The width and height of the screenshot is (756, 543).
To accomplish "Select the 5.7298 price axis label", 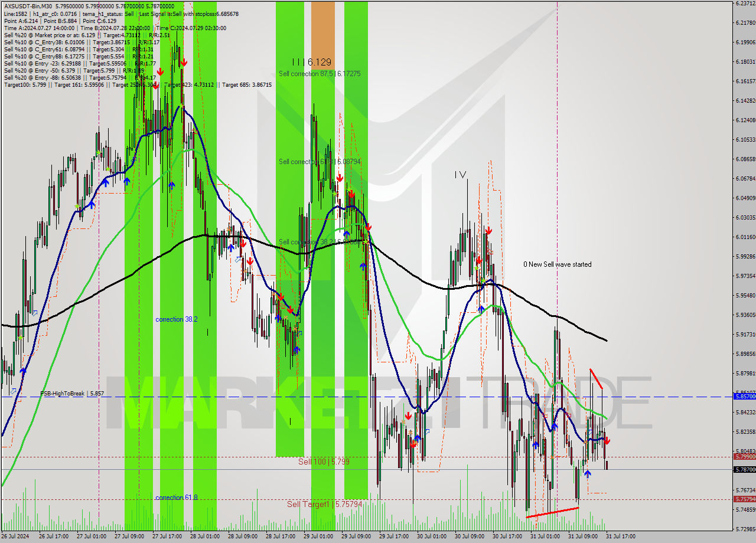I will [x=746, y=529].
